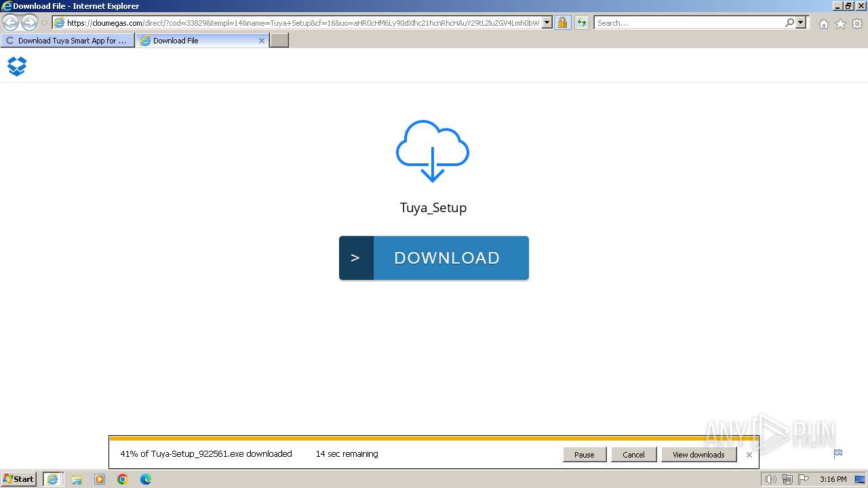Switch to Download Tuya Smart App tab
The height and width of the screenshot is (488, 868).
click(67, 41)
